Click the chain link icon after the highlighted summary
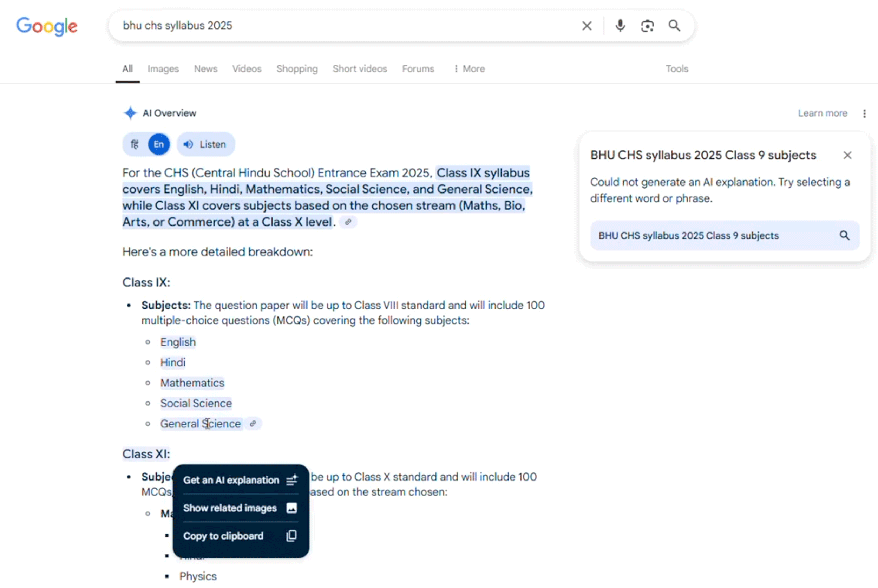The height and width of the screenshot is (588, 878). pyautogui.click(x=348, y=222)
